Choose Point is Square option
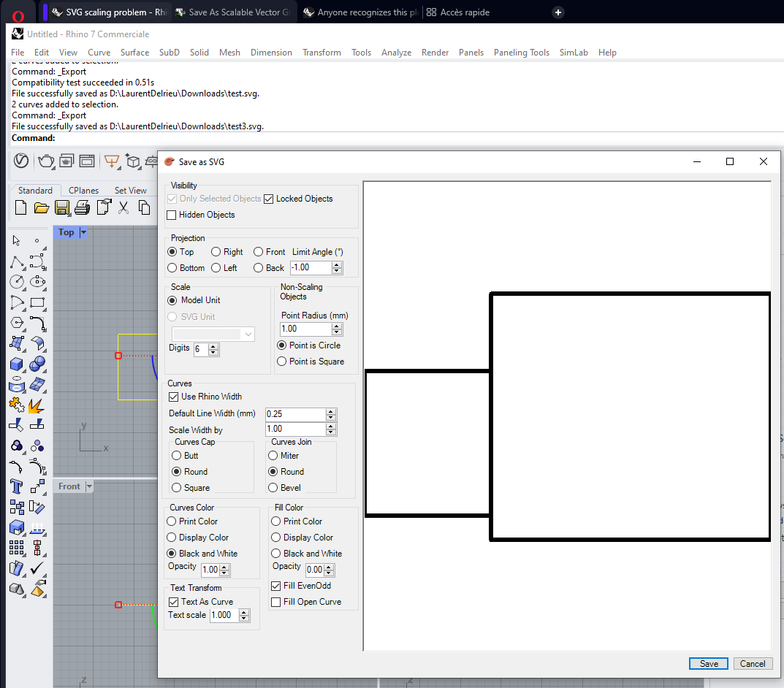This screenshot has height=688, width=784. point(282,362)
